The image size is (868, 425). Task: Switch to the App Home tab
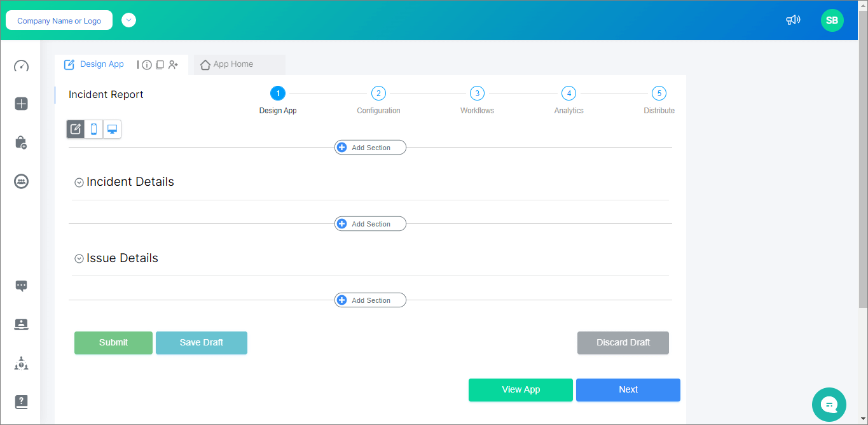click(x=238, y=64)
